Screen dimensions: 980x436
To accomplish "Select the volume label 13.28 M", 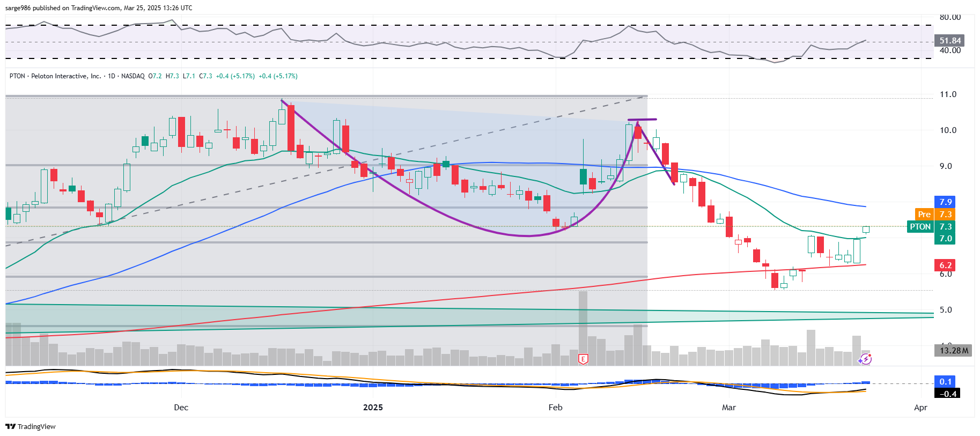I will pos(954,351).
